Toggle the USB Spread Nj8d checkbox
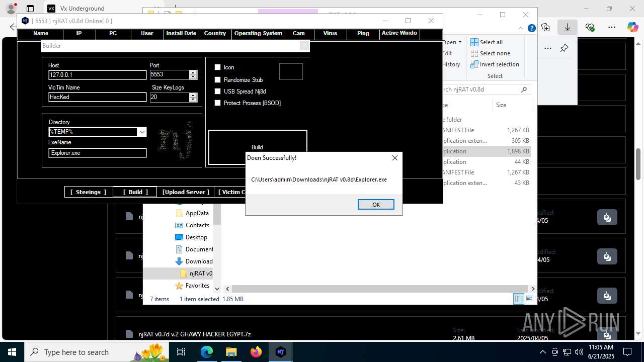This screenshot has width=644, height=362. click(218, 92)
